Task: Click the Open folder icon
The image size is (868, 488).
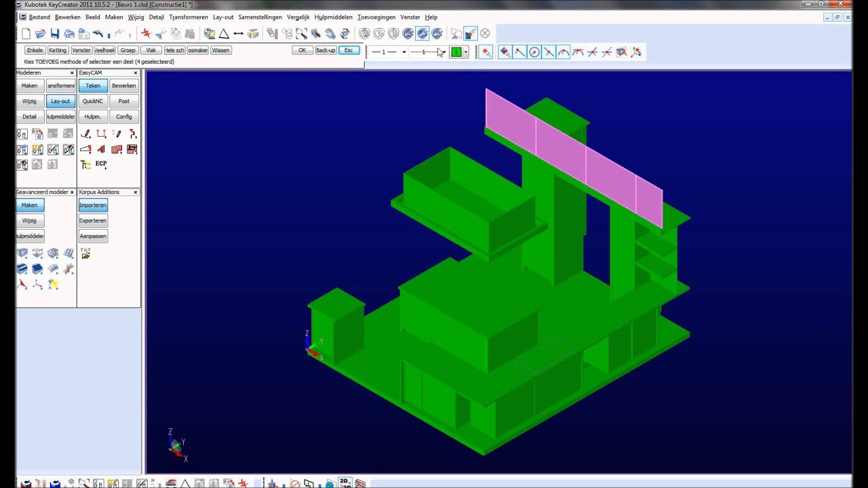Action: (40, 34)
